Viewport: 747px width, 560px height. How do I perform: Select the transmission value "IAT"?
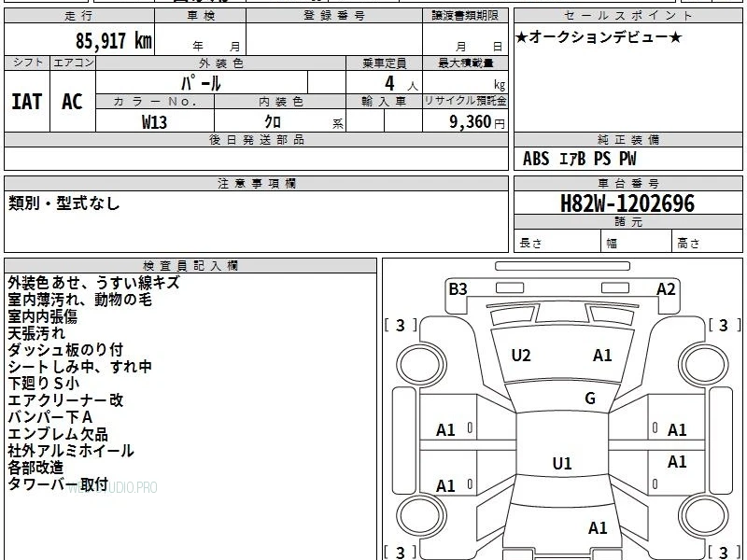[27, 102]
